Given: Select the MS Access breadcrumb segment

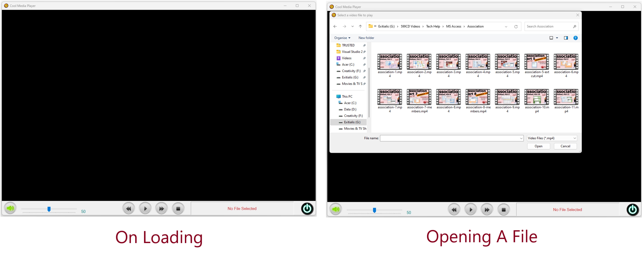Looking at the screenshot, I should pyautogui.click(x=453, y=26).
